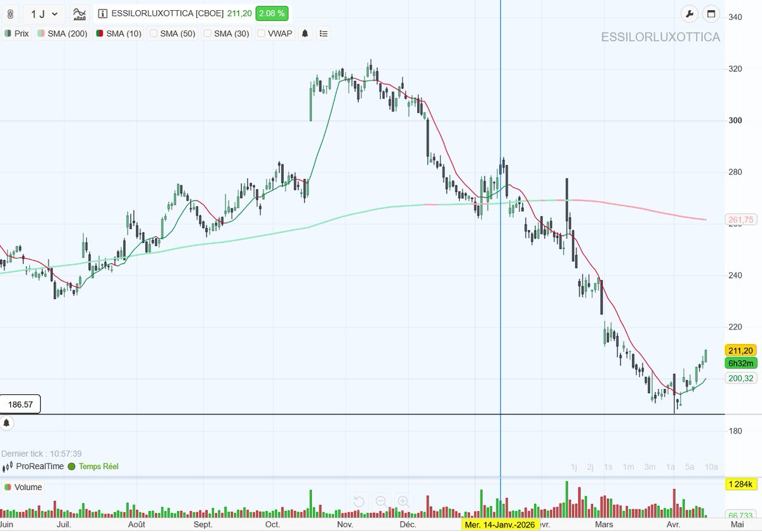The image size is (762, 532).
Task: Click the bell on the 186.57 alert line
Action: point(6,423)
